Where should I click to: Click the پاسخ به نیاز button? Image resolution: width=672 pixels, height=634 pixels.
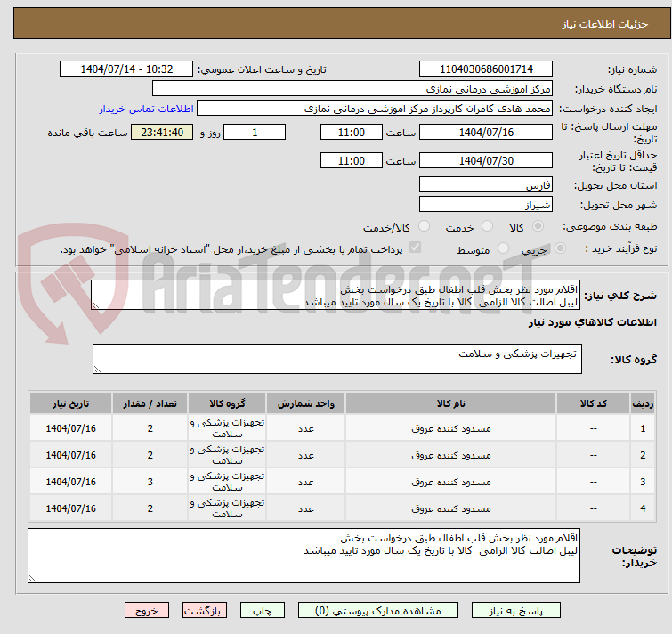(515, 611)
